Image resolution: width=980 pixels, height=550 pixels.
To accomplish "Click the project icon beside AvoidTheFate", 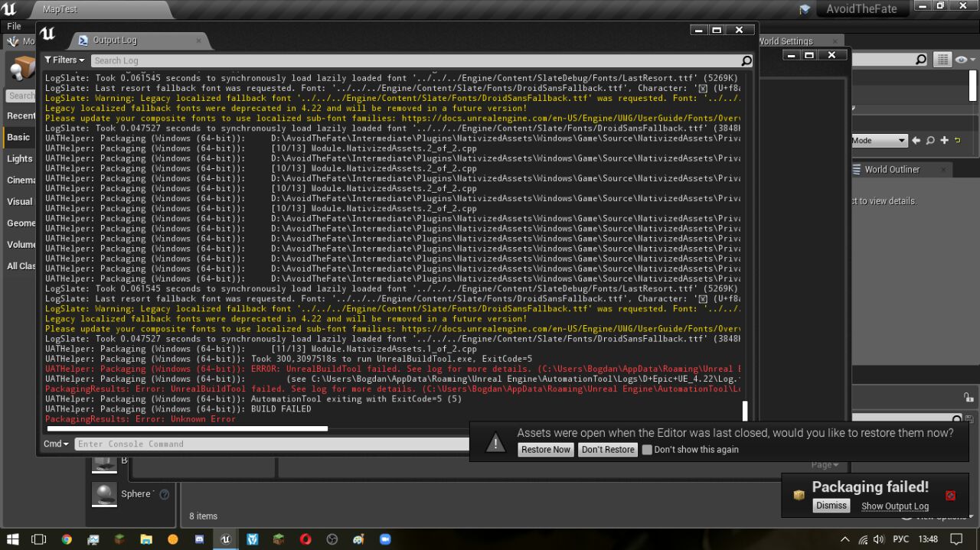I will (x=805, y=9).
